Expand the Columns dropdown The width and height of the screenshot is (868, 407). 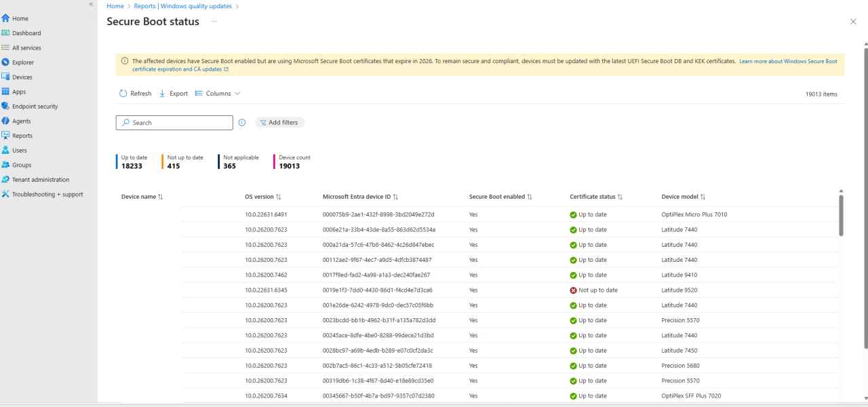tap(218, 94)
